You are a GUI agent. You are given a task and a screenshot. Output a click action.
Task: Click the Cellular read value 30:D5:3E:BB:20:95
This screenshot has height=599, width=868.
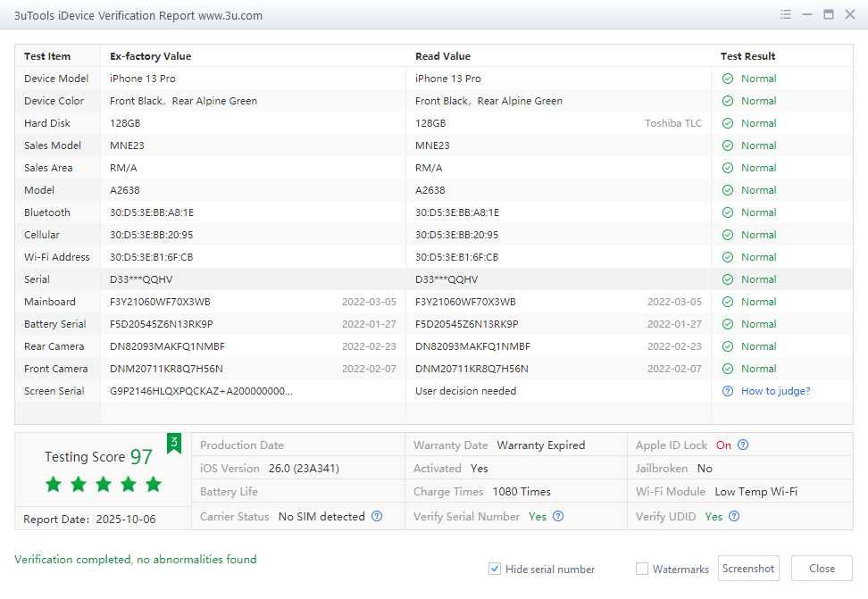[456, 235]
